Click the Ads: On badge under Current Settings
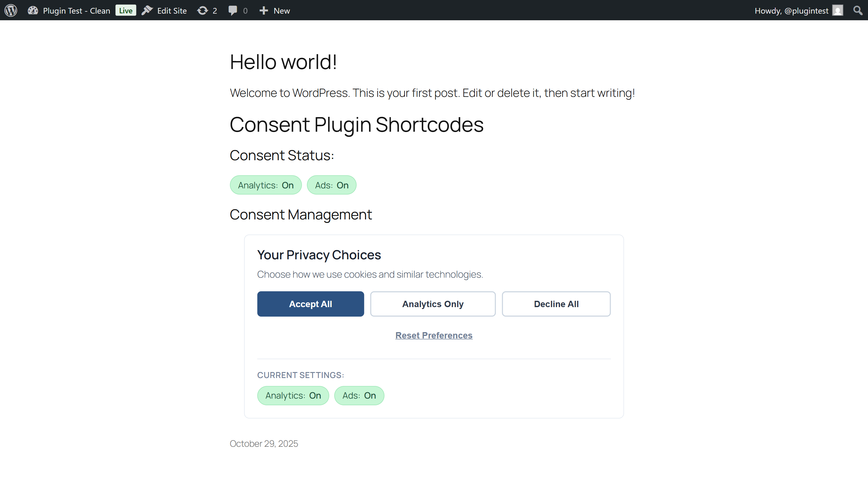Image resolution: width=868 pixels, height=486 pixels. [359, 396]
